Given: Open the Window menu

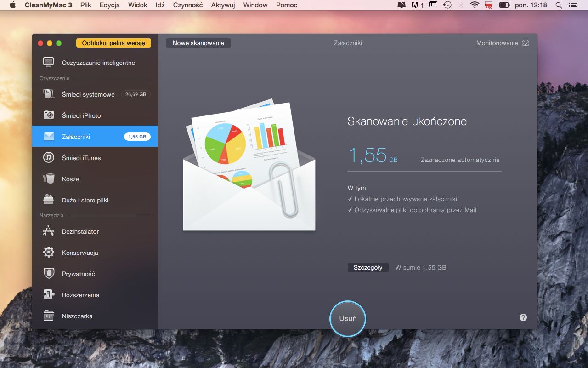Looking at the screenshot, I should (x=255, y=5).
